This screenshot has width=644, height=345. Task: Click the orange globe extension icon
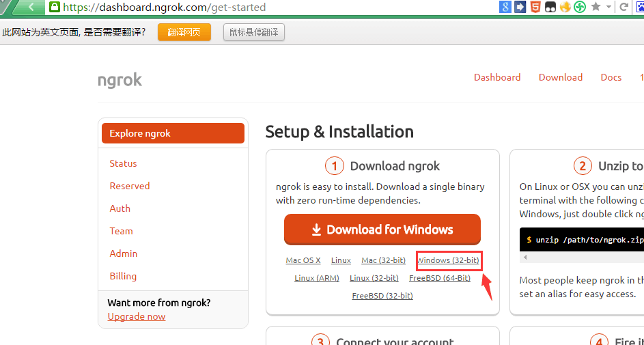(565, 7)
